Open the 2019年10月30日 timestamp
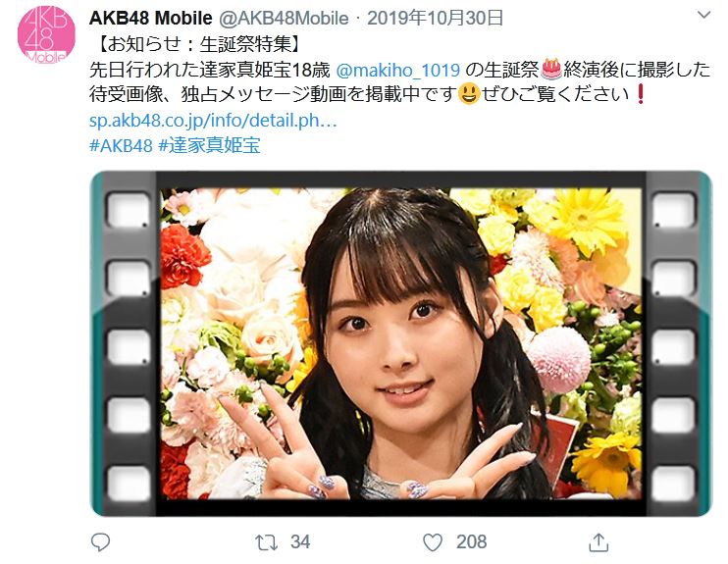Viewport: 728px width, 564px height. coord(435,18)
